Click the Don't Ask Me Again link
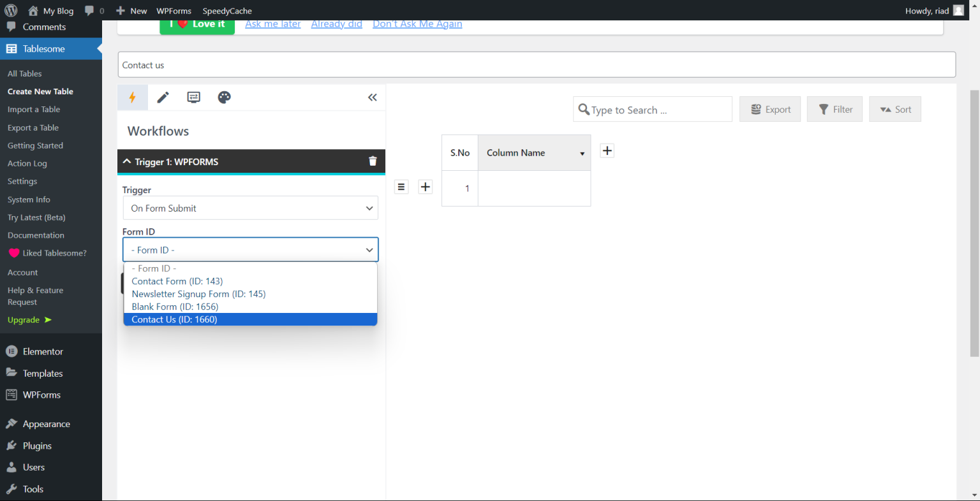This screenshot has height=501, width=980. pyautogui.click(x=417, y=24)
